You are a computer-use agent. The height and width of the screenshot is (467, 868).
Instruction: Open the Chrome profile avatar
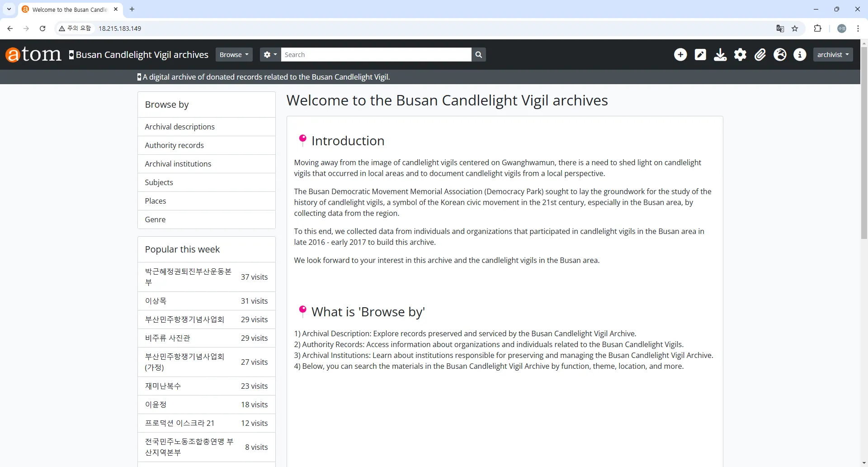click(x=842, y=29)
